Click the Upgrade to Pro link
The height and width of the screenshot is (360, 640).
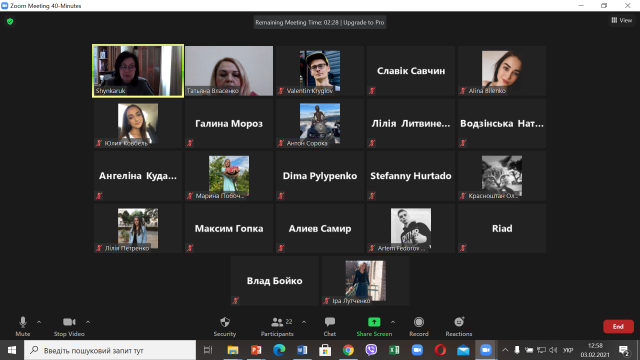point(364,22)
